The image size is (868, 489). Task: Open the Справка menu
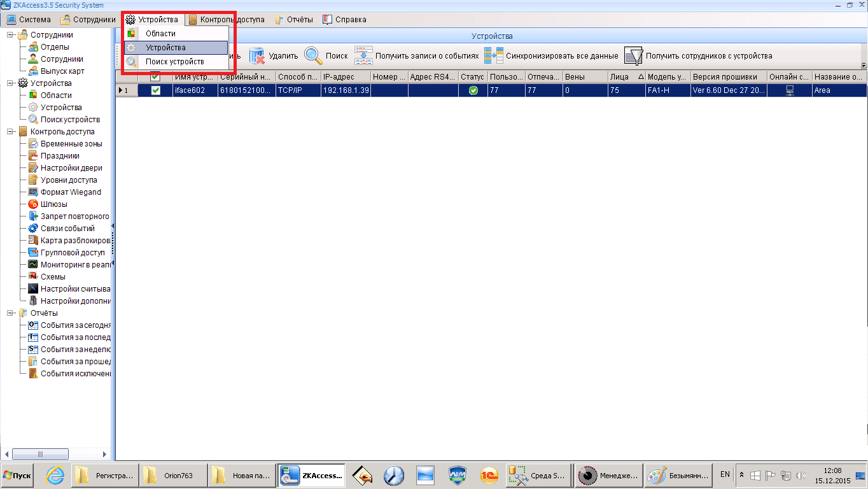344,20
